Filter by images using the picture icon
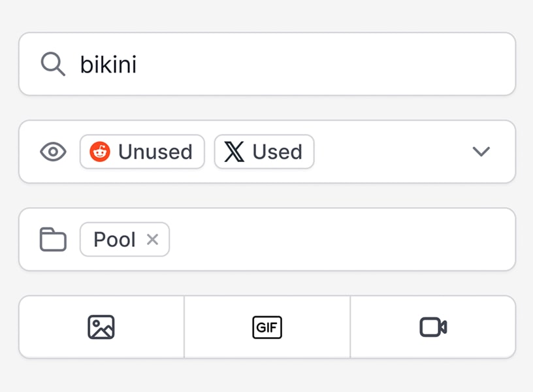533x392 pixels. point(101,327)
